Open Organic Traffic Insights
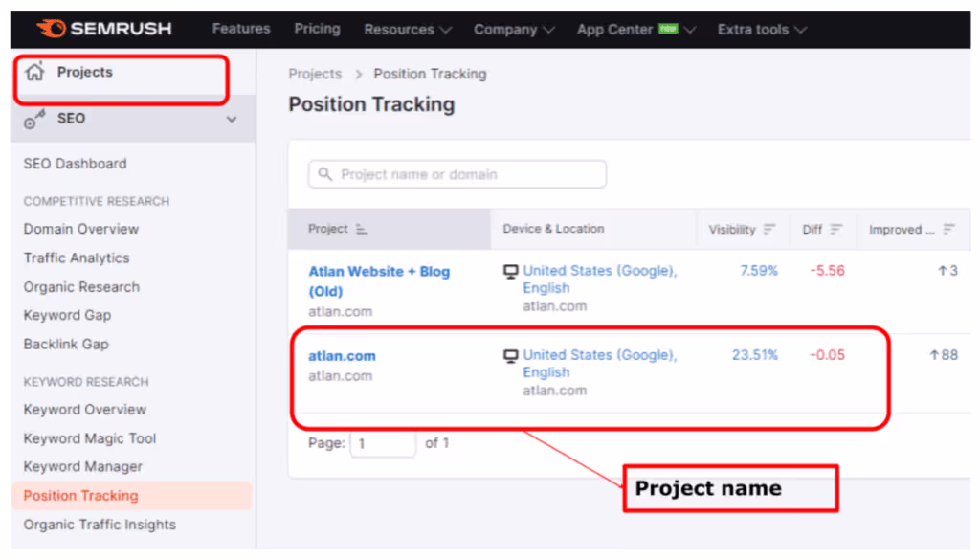The height and width of the screenshot is (560, 980). tap(100, 525)
